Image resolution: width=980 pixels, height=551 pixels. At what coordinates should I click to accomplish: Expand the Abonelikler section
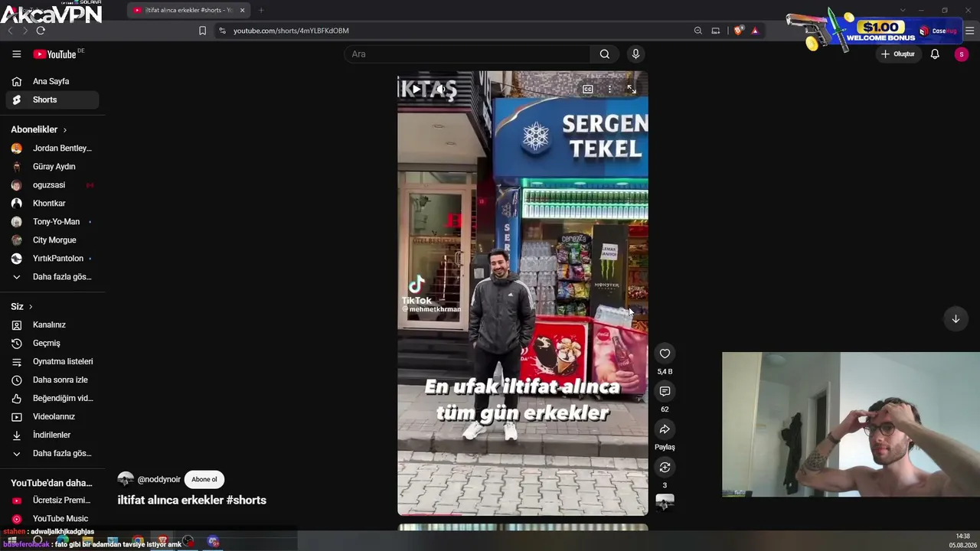[38, 130]
